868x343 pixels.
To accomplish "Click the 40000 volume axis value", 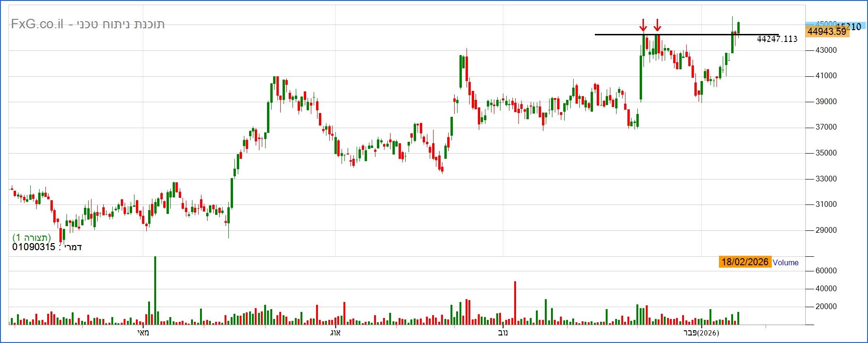I will click(826, 289).
